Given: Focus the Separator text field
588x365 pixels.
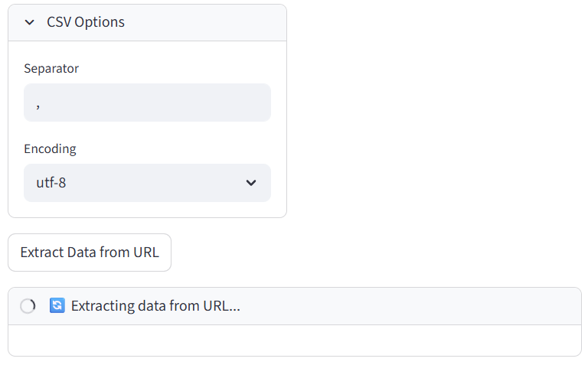Looking at the screenshot, I should (x=147, y=103).
